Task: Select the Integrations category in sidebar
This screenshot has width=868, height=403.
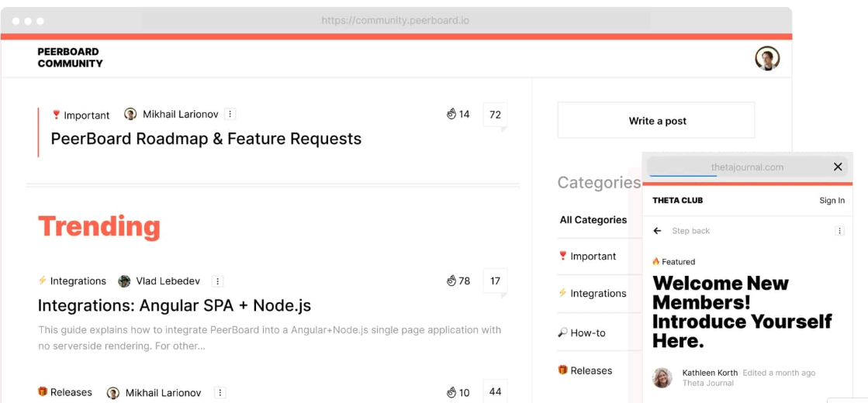Action: click(x=593, y=293)
